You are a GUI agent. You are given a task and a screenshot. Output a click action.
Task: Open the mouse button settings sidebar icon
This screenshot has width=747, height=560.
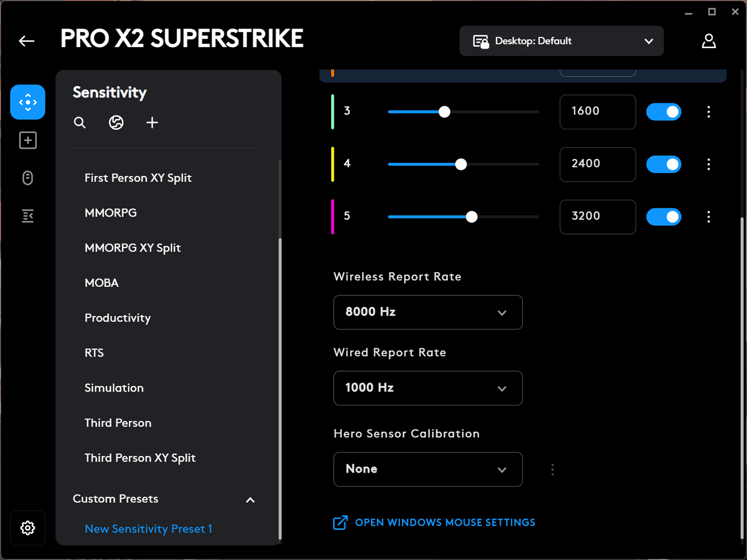(x=27, y=178)
